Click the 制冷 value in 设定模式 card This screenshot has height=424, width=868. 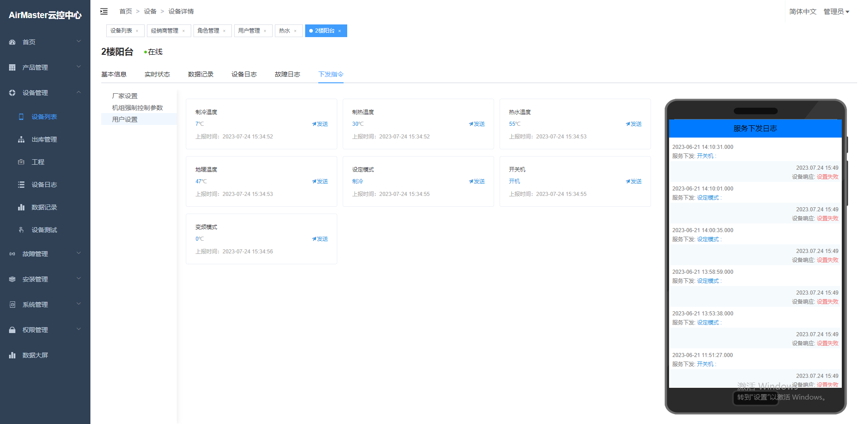coord(358,181)
